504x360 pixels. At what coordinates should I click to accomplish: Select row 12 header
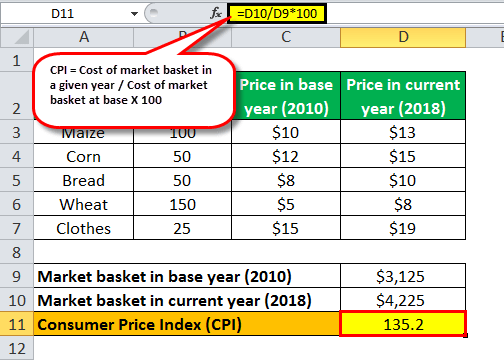click(x=17, y=348)
